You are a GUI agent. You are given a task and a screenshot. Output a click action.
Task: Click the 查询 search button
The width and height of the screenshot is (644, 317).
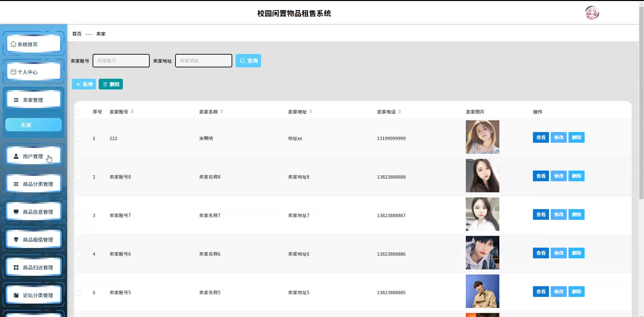click(x=248, y=61)
